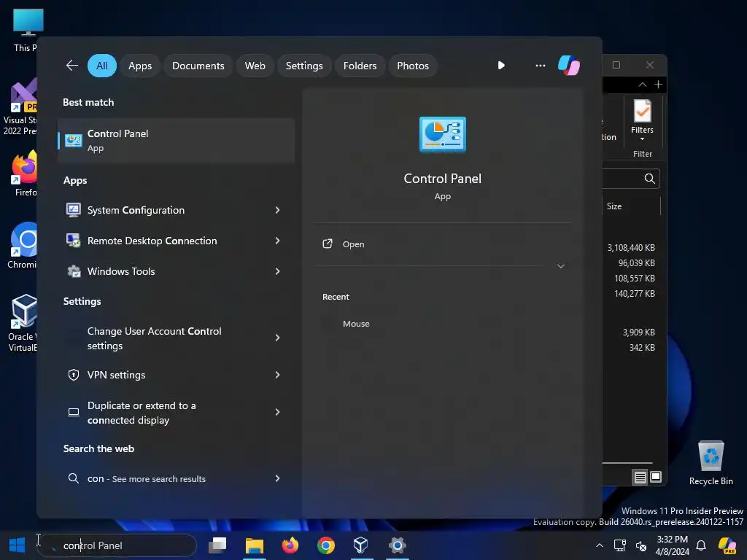This screenshot has height=560, width=747.
Task: Switch to the Apps filter tab
Action: tap(140, 66)
